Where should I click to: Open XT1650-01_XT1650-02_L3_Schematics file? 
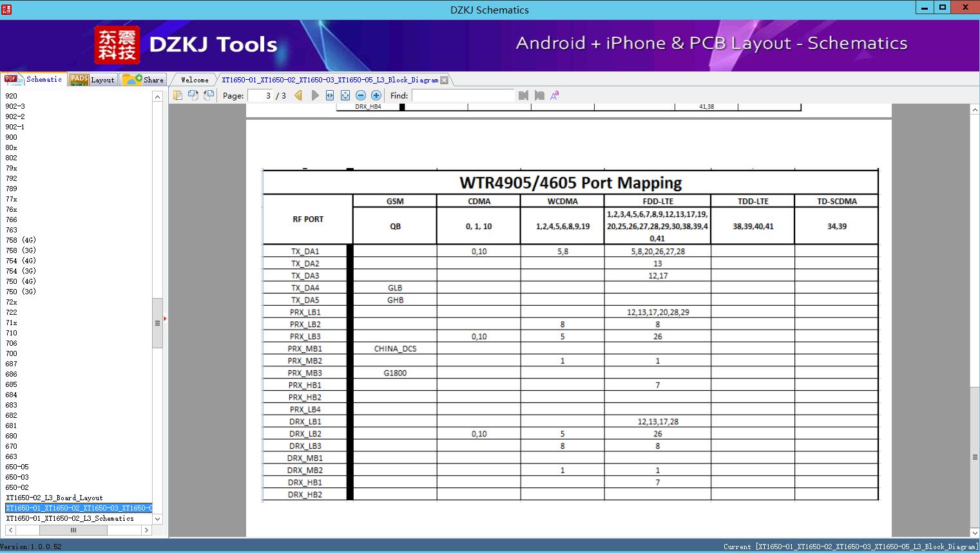coord(70,518)
